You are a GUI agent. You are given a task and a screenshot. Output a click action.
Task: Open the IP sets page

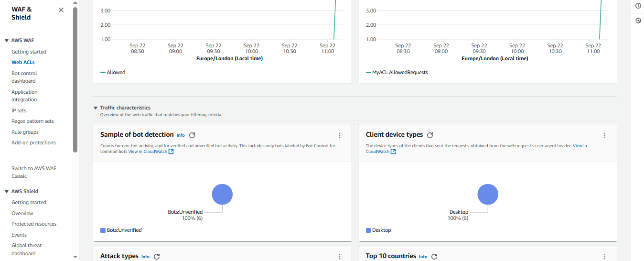tap(19, 110)
